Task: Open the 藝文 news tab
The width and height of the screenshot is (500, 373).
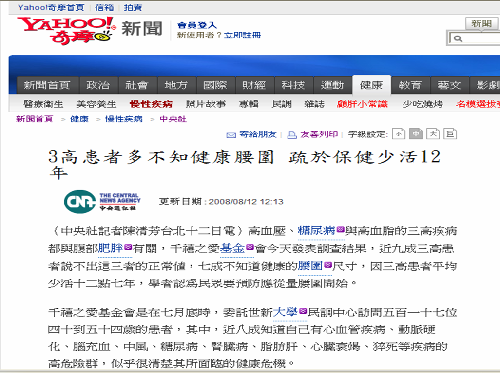Action: pos(449,85)
